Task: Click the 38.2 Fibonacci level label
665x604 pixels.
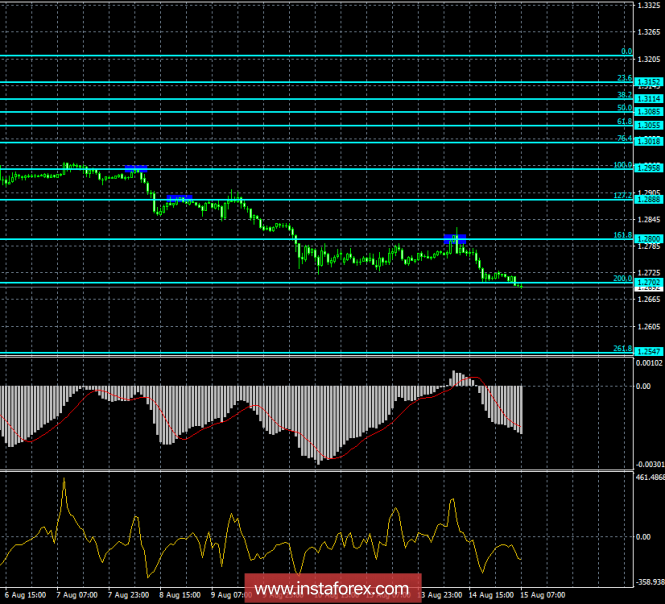Action: coord(623,94)
